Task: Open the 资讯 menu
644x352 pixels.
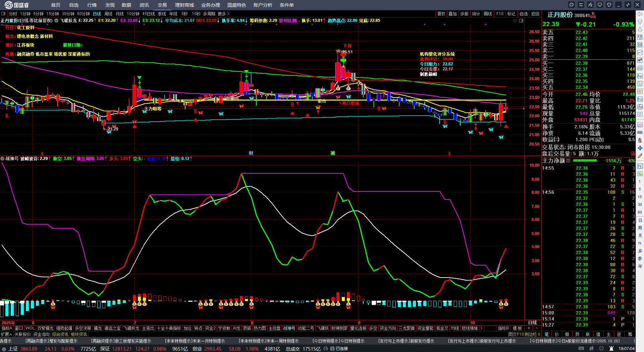Action: click(144, 5)
